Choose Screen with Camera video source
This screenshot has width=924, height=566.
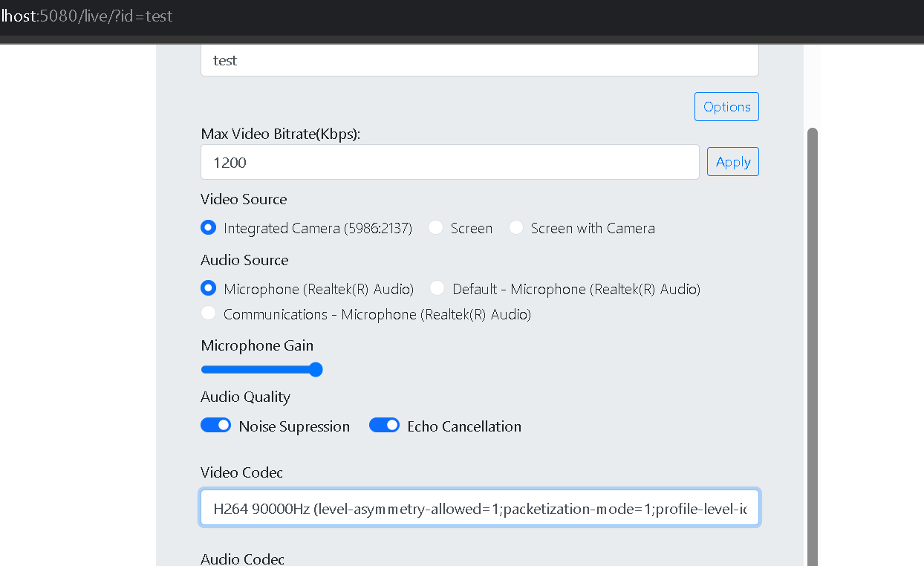[516, 227]
